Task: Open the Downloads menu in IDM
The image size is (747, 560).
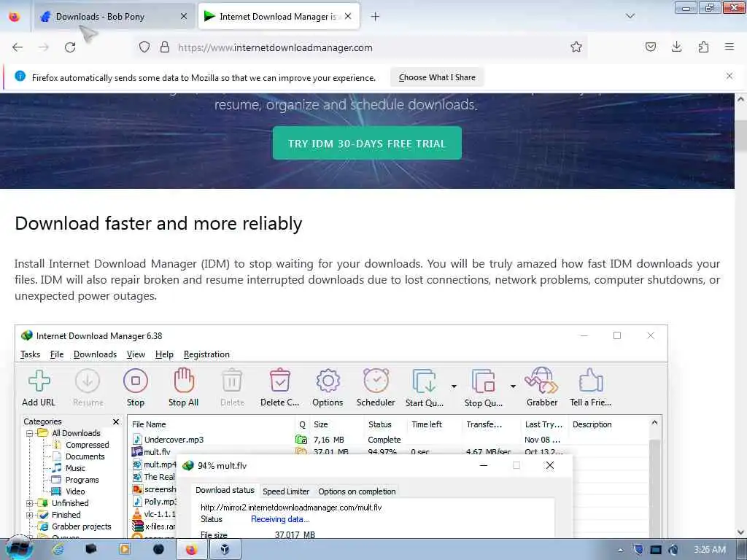Action: [95, 354]
